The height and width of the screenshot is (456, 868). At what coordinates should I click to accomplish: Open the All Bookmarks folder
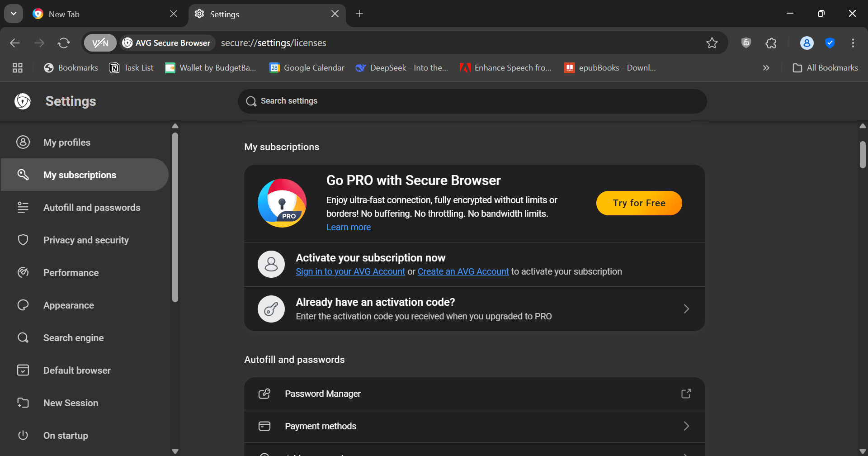click(825, 68)
